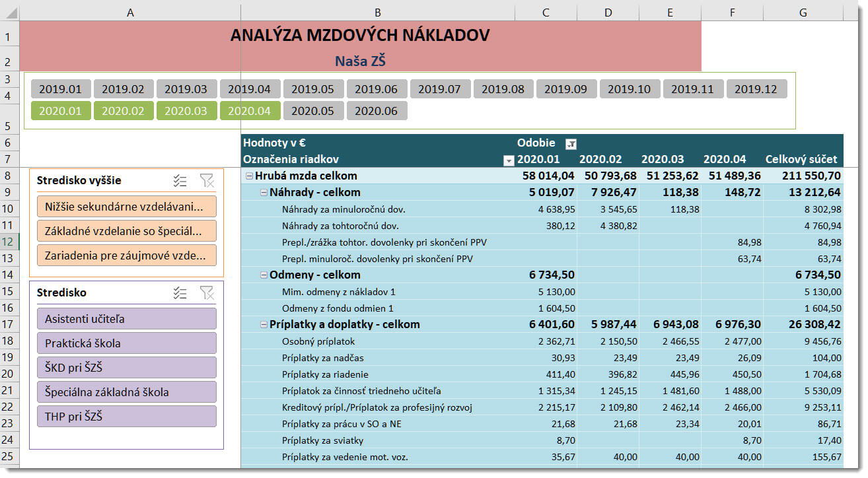Click the ANALÝZA MZDOVÝCH NÁKLADOV title cell
This screenshot has width=868, height=478.
360,36
